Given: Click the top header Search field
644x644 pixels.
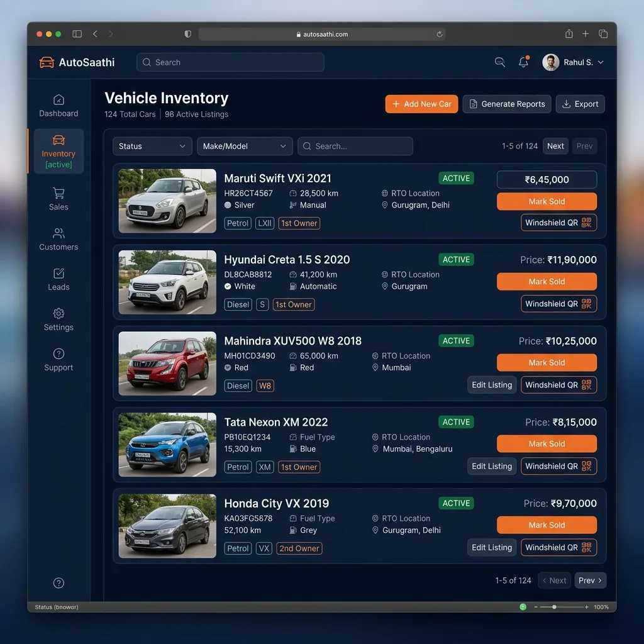Looking at the screenshot, I should coord(230,62).
